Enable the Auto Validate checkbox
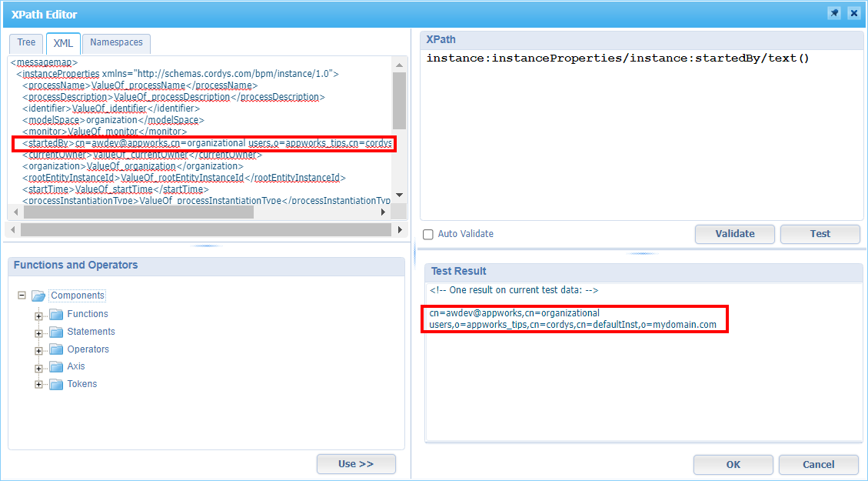The width and height of the screenshot is (868, 481). 428,235
